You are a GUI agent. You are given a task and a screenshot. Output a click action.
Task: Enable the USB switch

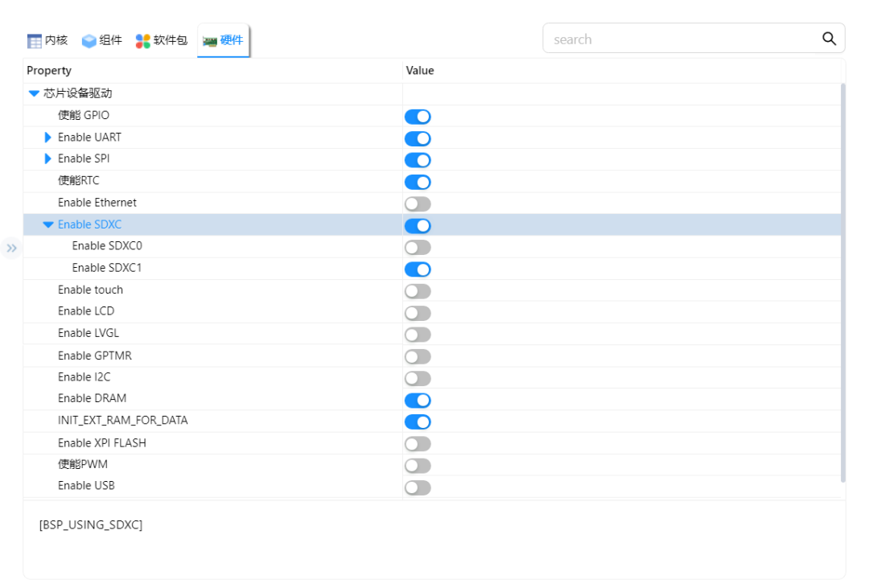[x=418, y=487]
